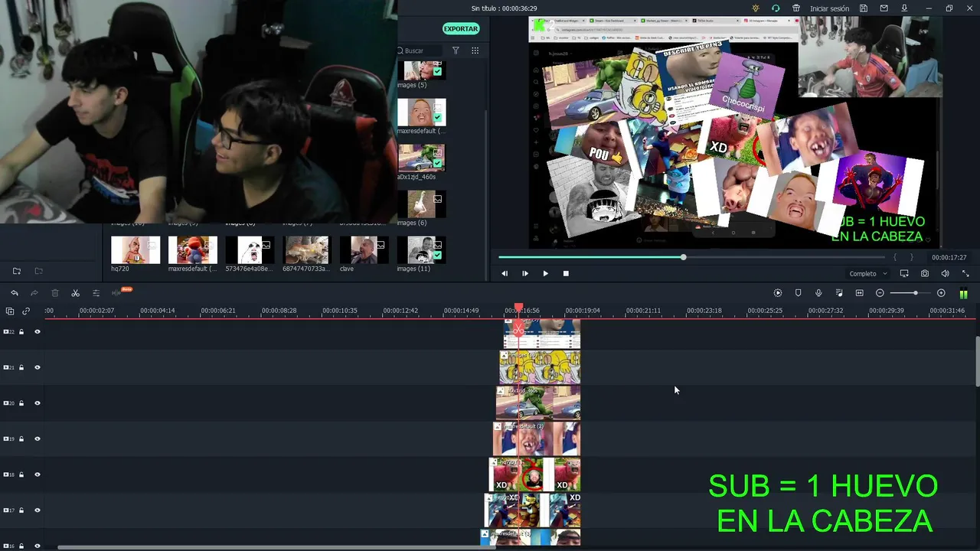980x551 pixels.
Task: Zoom out the timeline with minus
Action: click(x=880, y=293)
